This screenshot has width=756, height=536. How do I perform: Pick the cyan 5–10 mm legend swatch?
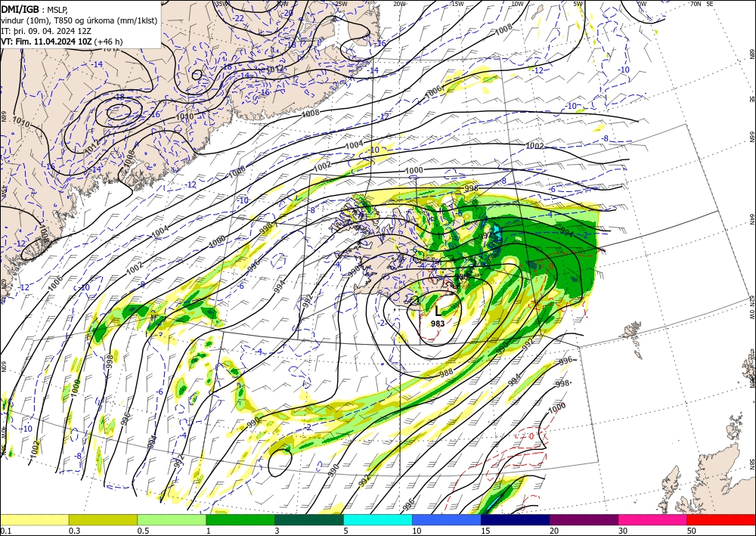(x=378, y=519)
